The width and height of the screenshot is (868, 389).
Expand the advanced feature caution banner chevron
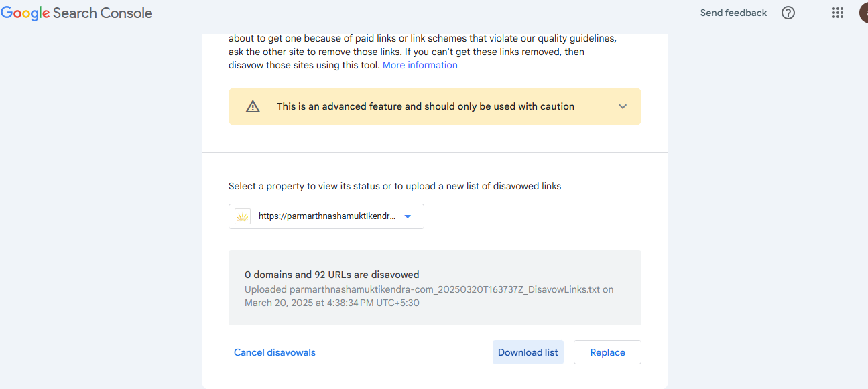pos(623,106)
